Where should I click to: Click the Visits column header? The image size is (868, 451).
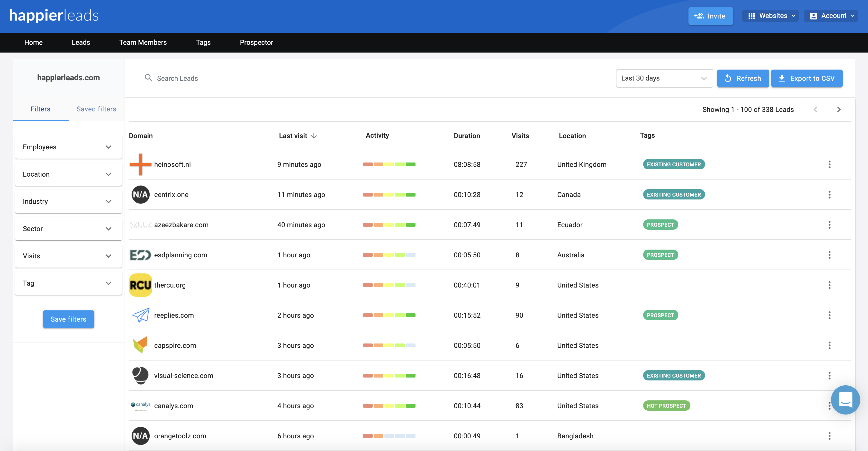click(520, 136)
